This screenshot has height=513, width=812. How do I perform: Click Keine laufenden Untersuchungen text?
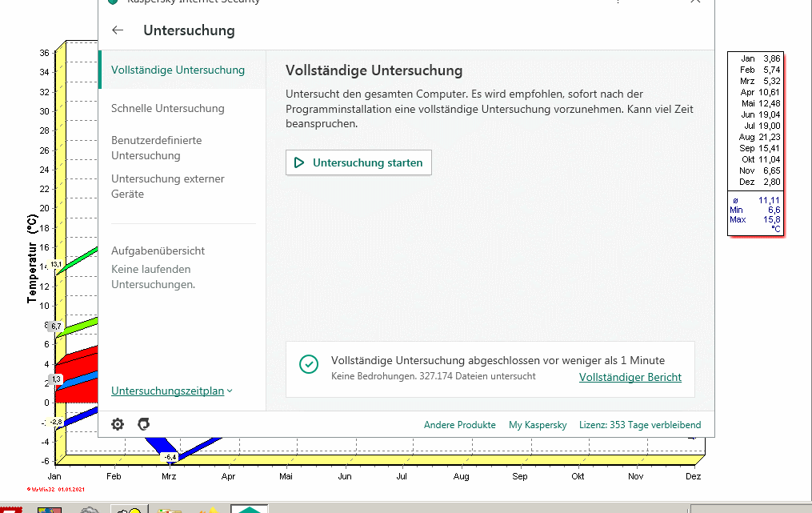pyautogui.click(x=154, y=277)
